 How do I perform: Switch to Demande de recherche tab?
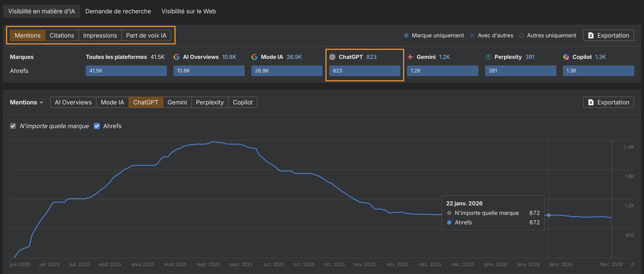(118, 11)
